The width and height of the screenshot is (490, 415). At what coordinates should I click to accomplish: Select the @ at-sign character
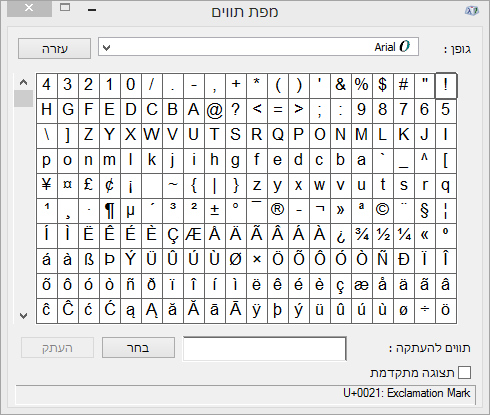coord(215,111)
